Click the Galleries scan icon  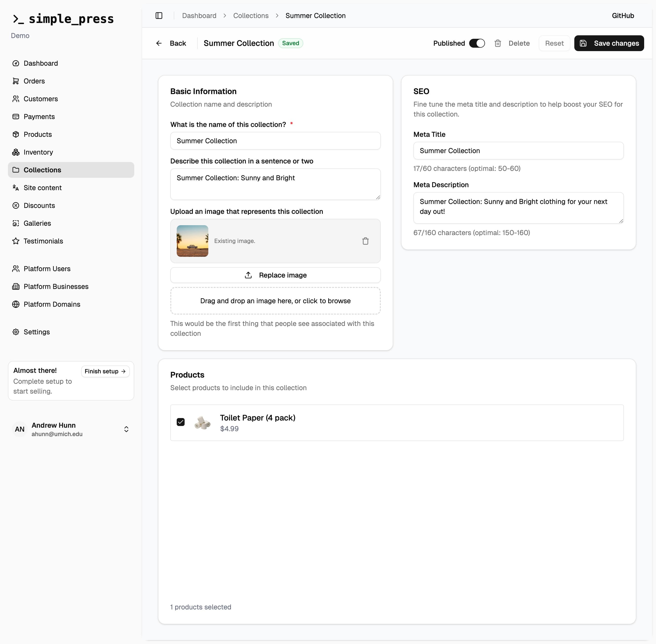16,223
